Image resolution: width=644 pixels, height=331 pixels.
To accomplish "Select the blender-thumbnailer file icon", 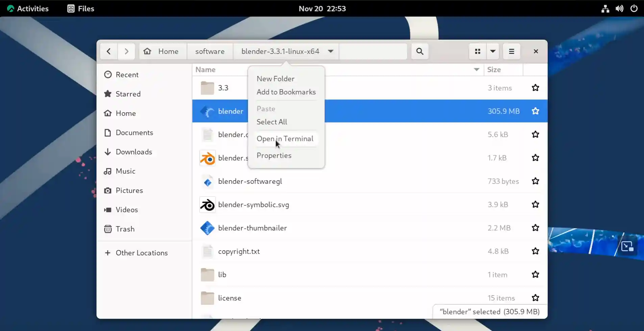I will click(207, 228).
